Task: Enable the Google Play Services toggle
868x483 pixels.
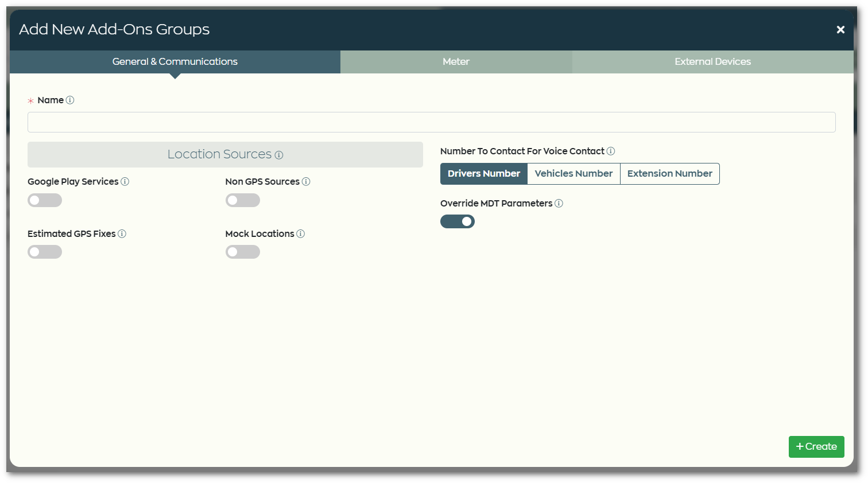Action: point(45,200)
